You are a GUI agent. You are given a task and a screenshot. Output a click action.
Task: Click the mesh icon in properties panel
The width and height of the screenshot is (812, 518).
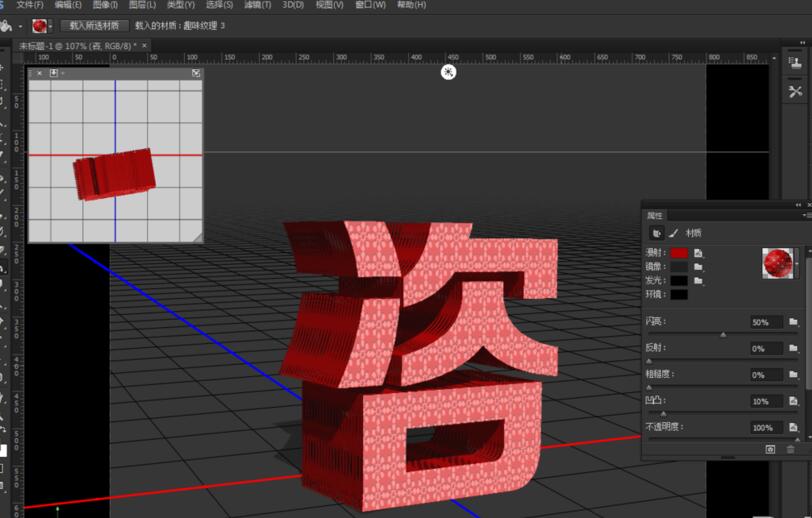tap(656, 233)
